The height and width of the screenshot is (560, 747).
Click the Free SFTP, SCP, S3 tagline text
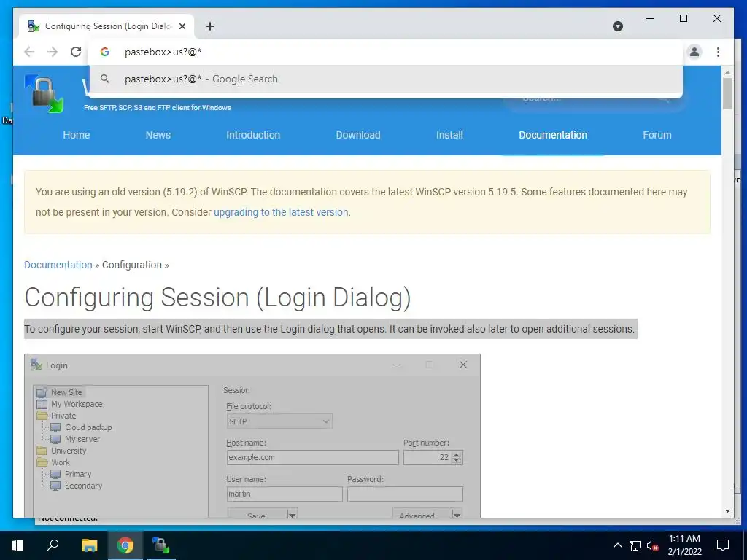coord(158,108)
